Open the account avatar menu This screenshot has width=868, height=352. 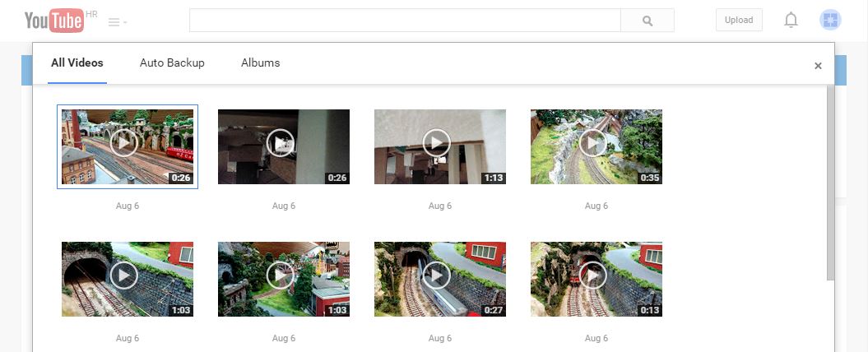[830, 20]
